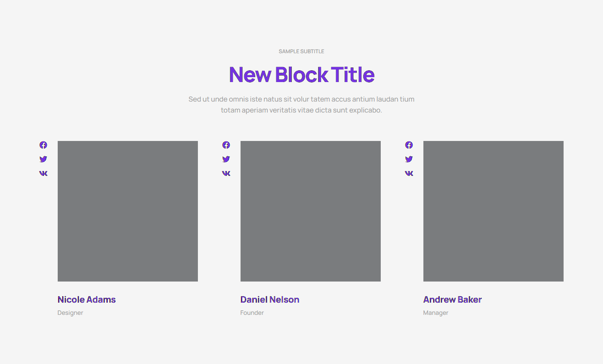The width and height of the screenshot is (603, 364).
Task: Click Nicole Adams' Facebook icon
Action: (43, 145)
